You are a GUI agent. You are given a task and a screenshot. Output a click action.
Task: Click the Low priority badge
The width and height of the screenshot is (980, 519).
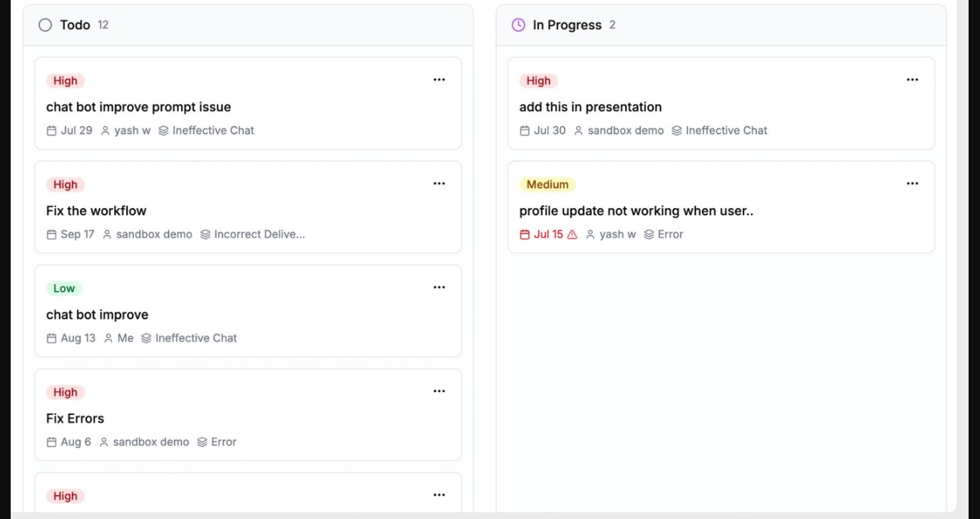(64, 289)
